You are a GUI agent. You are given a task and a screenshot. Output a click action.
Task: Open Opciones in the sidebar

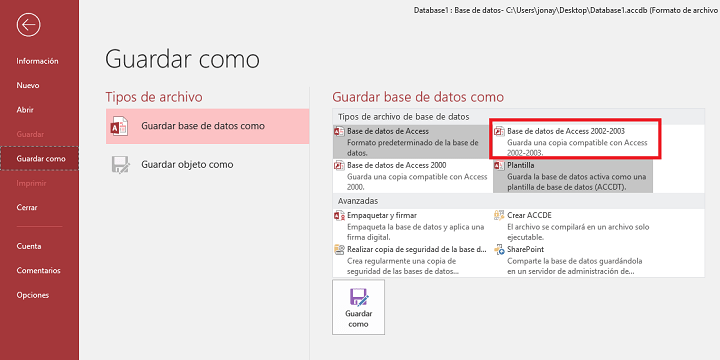click(x=33, y=295)
